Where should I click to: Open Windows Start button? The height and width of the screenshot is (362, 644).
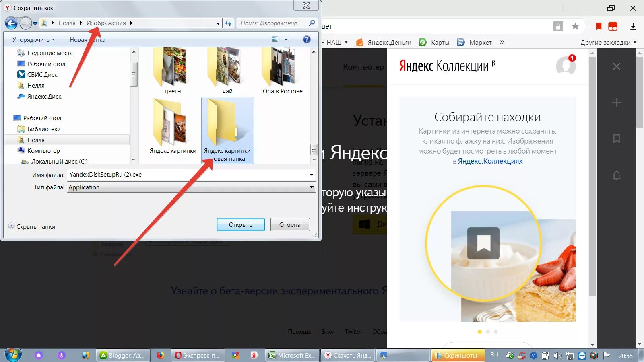pyautogui.click(x=13, y=355)
